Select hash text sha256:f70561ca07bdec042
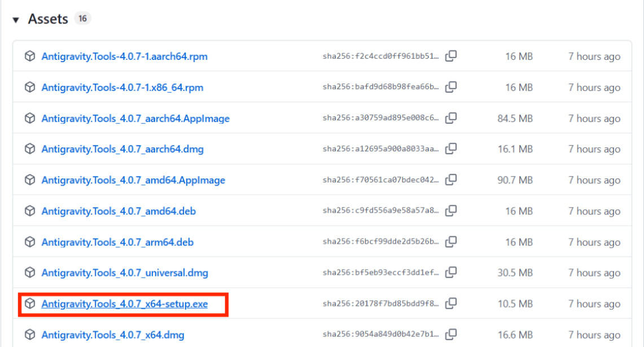The height and width of the screenshot is (347, 644). pos(380,180)
